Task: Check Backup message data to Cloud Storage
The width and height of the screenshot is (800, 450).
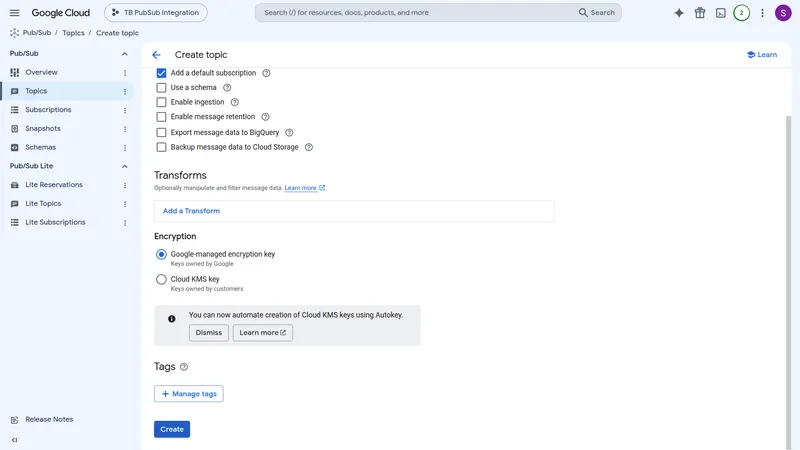Action: point(161,147)
